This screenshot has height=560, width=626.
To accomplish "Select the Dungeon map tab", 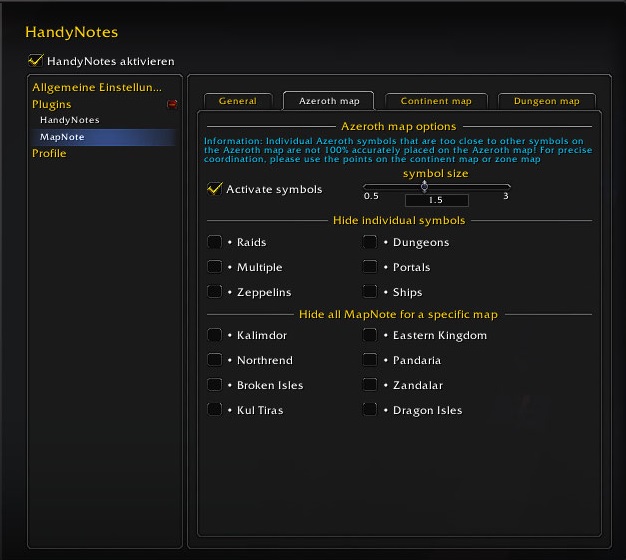I will pyautogui.click(x=546, y=101).
